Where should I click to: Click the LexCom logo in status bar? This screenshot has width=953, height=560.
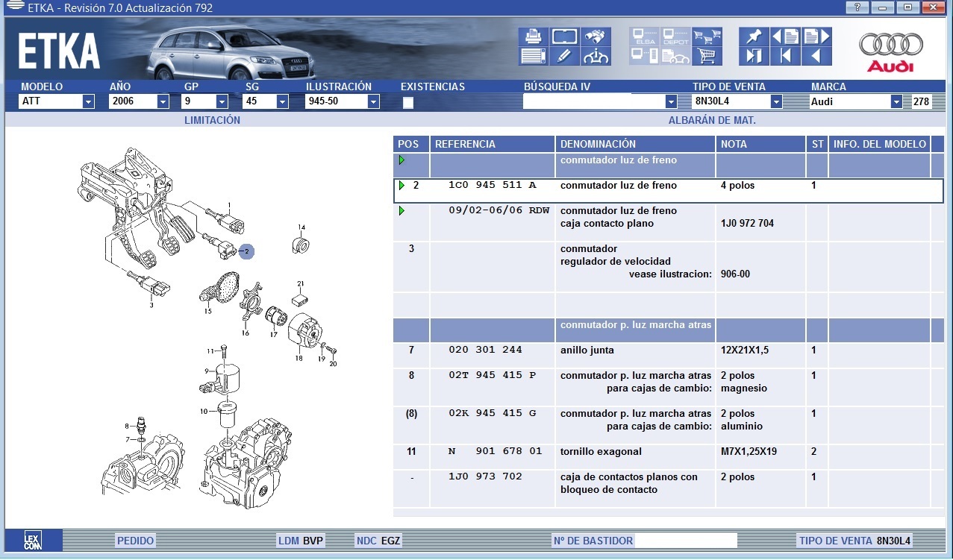click(x=34, y=541)
